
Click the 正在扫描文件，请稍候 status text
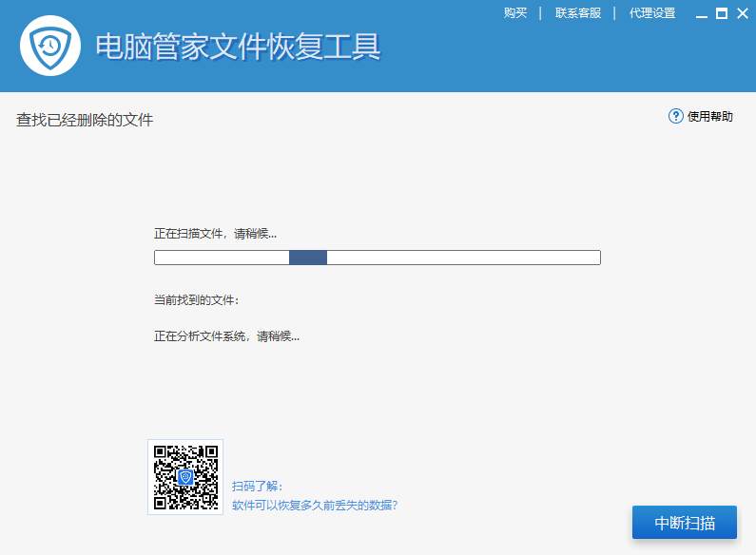click(216, 234)
